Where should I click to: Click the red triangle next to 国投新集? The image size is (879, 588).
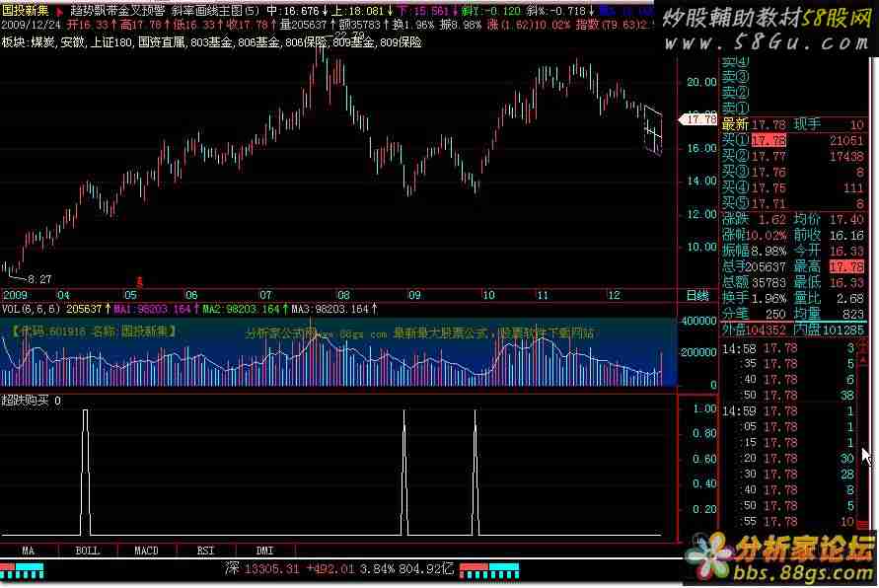[59, 11]
